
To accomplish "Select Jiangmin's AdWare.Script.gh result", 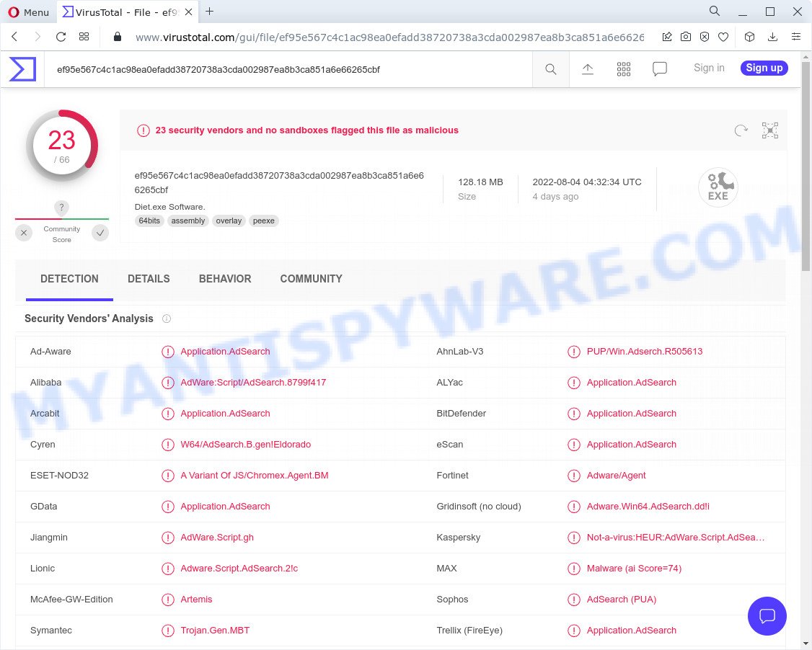I will coord(217,537).
